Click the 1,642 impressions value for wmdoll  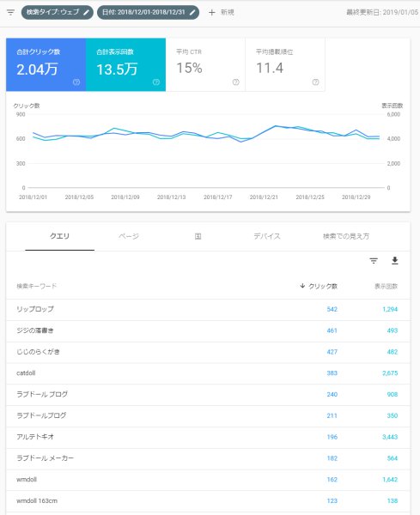390,480
